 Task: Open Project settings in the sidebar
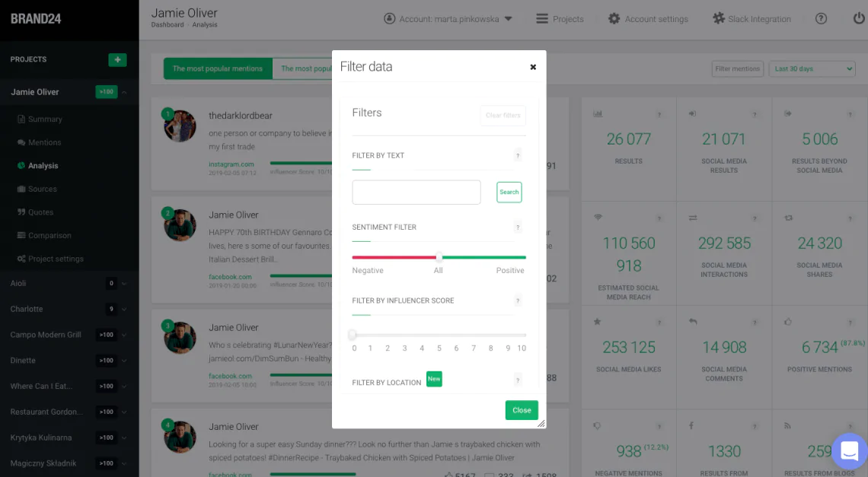coord(56,259)
